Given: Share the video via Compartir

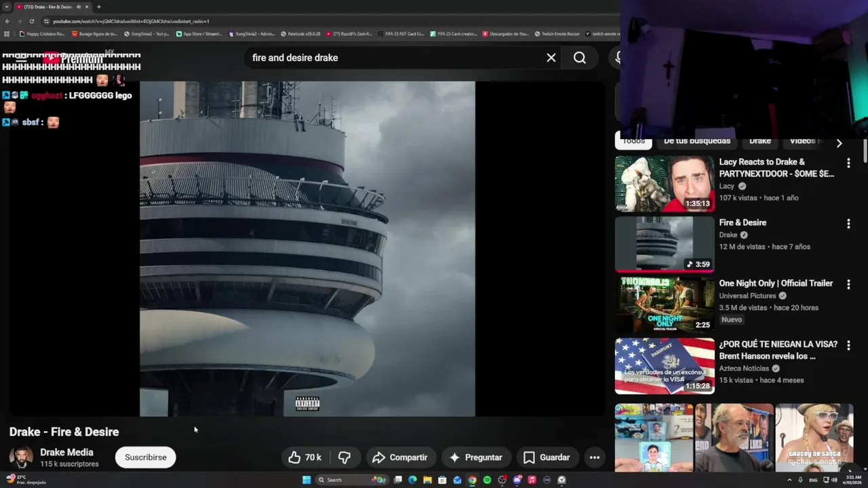Looking at the screenshot, I should (400, 457).
